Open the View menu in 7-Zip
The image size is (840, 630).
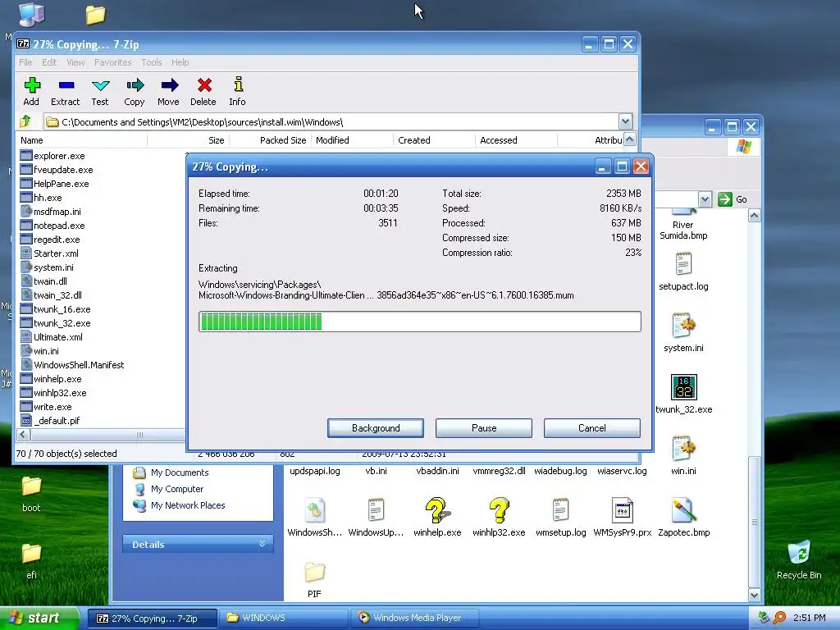pyautogui.click(x=75, y=62)
